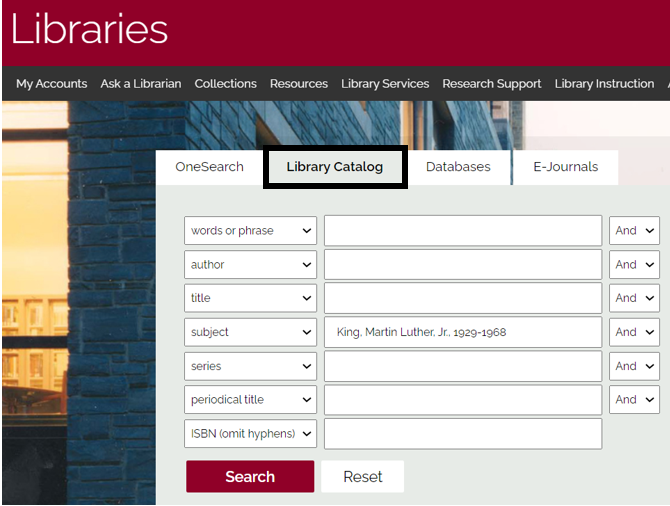
Task: Expand the 'title' field dropdown
Action: point(250,298)
